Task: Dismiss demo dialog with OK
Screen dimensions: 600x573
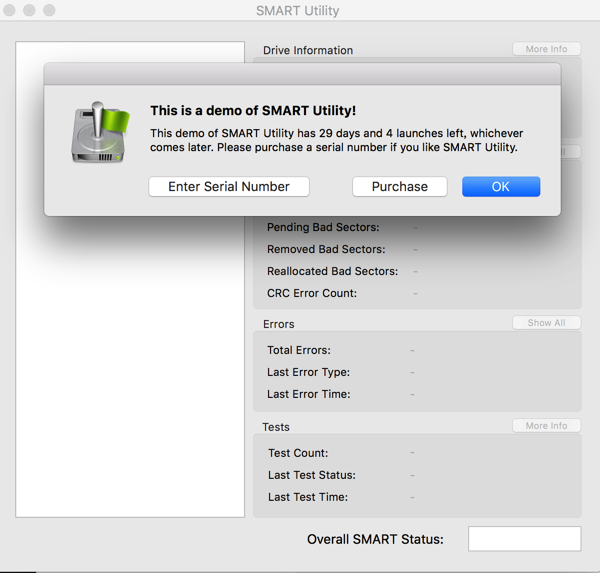Action: 501,186
